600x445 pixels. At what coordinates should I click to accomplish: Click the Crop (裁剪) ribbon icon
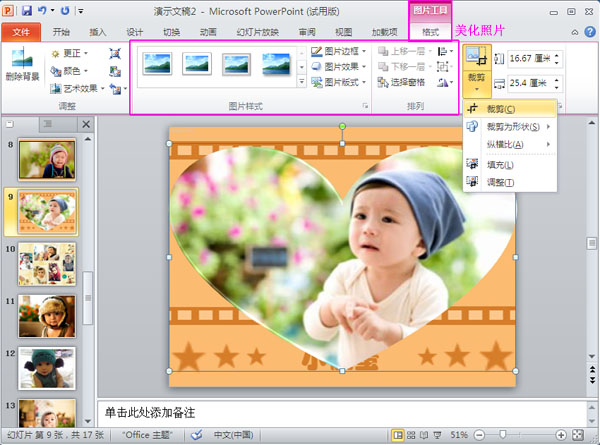(x=476, y=57)
